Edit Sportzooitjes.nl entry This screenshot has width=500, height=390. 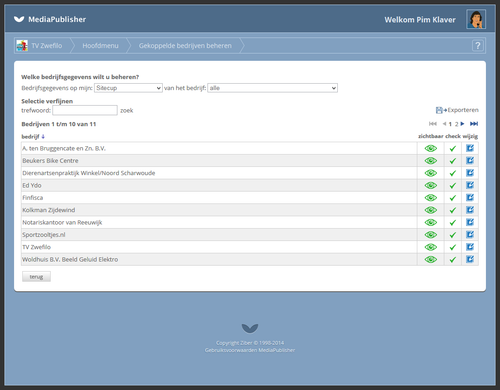click(470, 234)
